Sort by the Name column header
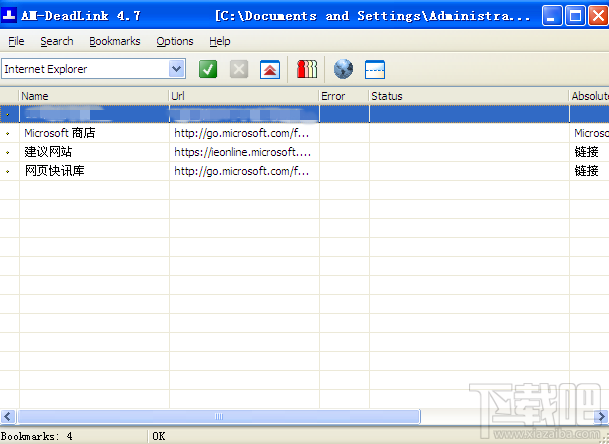The width and height of the screenshot is (609, 444). coord(94,96)
